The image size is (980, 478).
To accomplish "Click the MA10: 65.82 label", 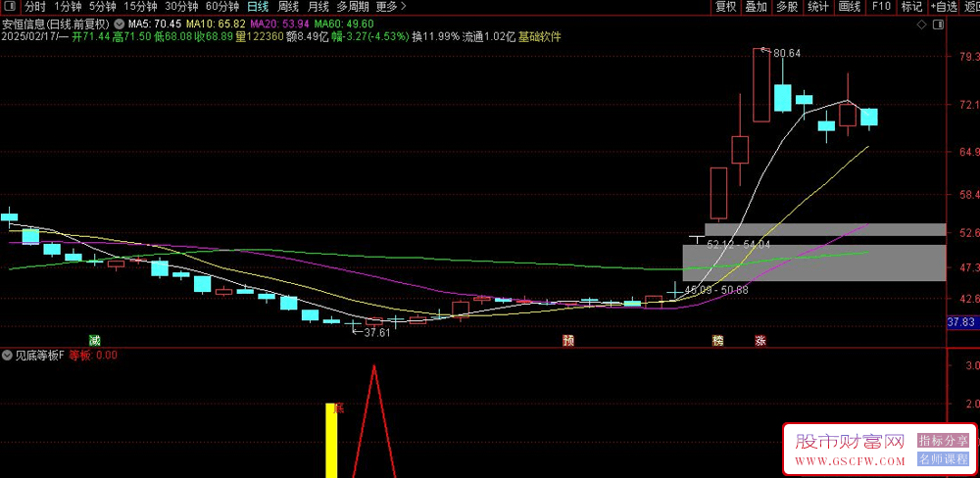I will [x=216, y=24].
